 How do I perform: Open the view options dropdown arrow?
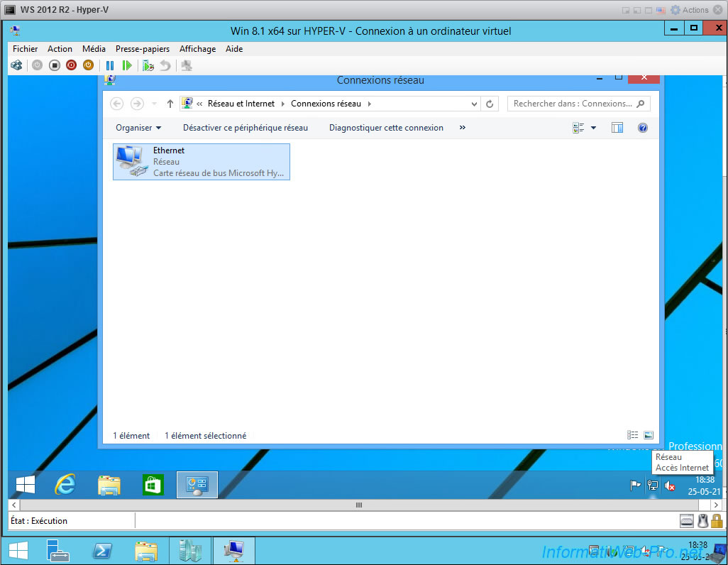(593, 128)
